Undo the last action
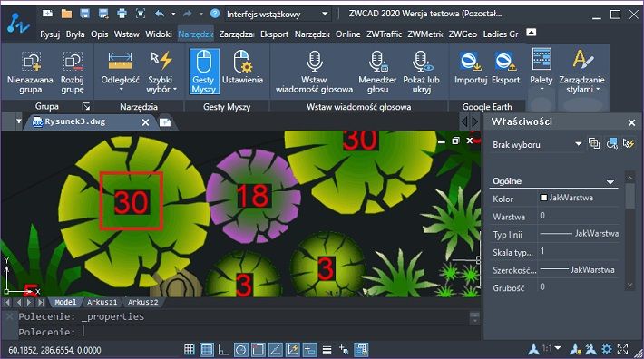Screen dimensions: 644x359 point(160,14)
